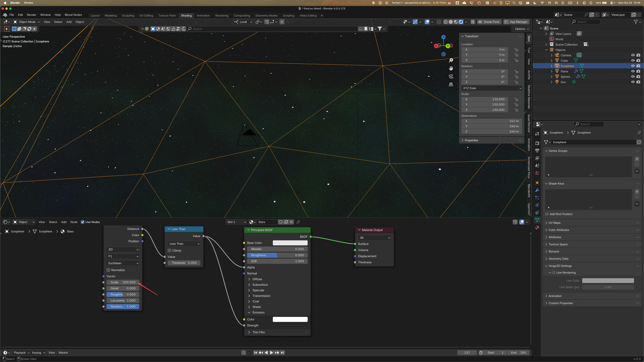This screenshot has width=644, height=362.
Task: Click the Scale X field showing 130.000
Action: click(485, 99)
